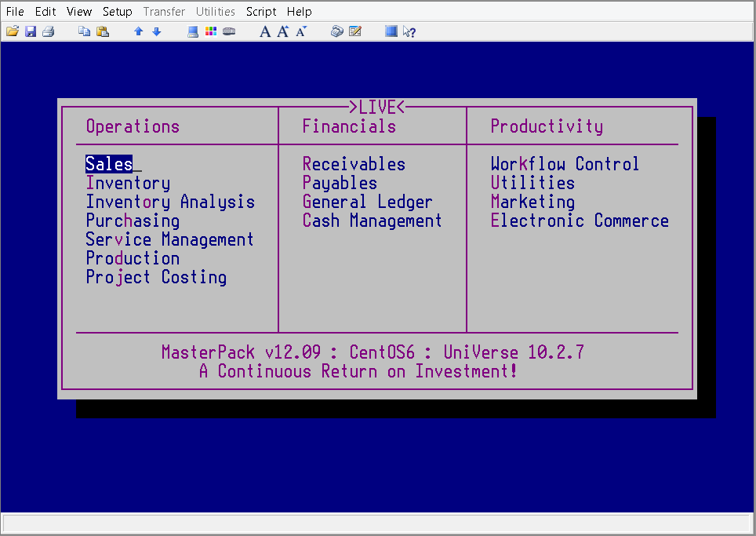The image size is (756, 536).
Task: Click the pointer with question mark icon
Action: tap(409, 32)
